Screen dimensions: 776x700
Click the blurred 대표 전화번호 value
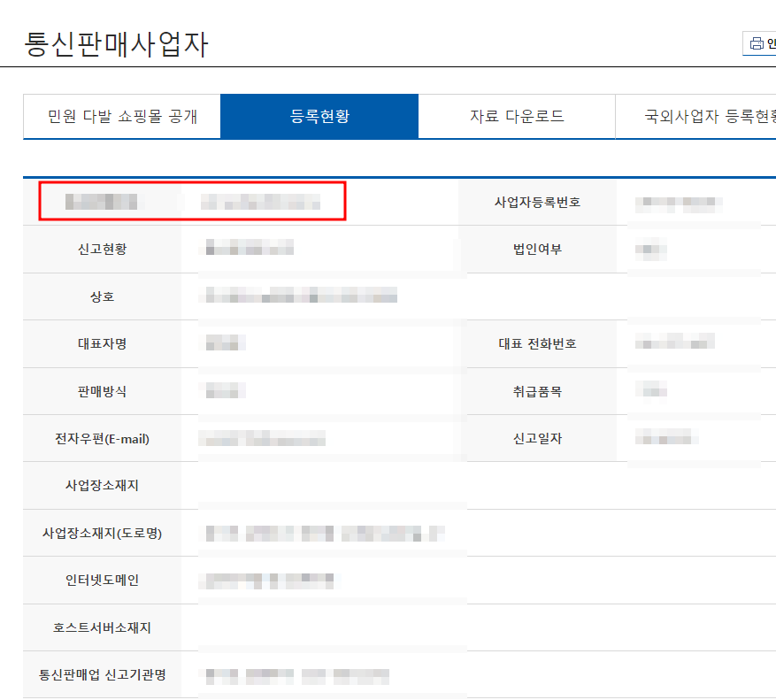674,341
